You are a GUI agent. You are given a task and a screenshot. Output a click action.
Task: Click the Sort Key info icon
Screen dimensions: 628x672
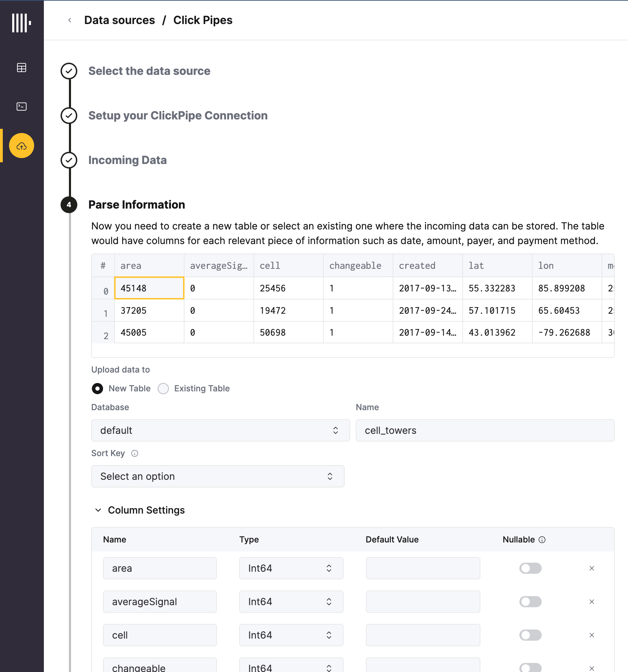pos(135,453)
